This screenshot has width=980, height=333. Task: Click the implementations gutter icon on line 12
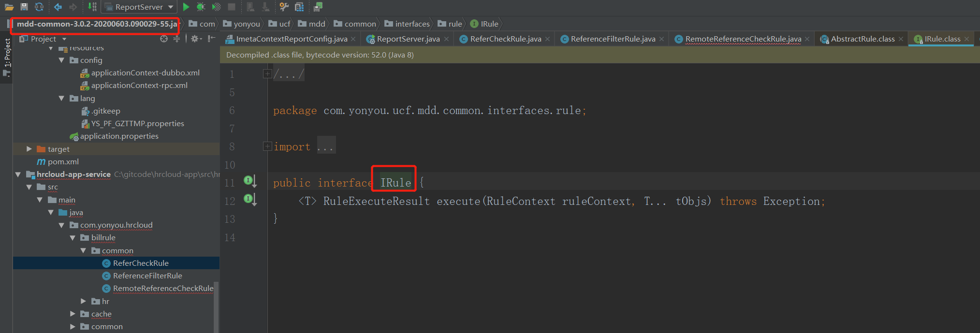coord(249,199)
